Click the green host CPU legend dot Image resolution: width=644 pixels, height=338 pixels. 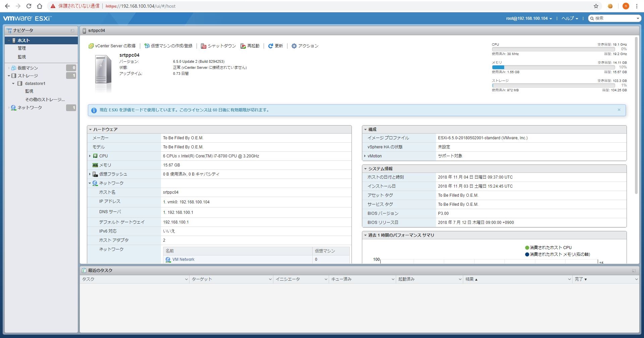[x=527, y=248]
